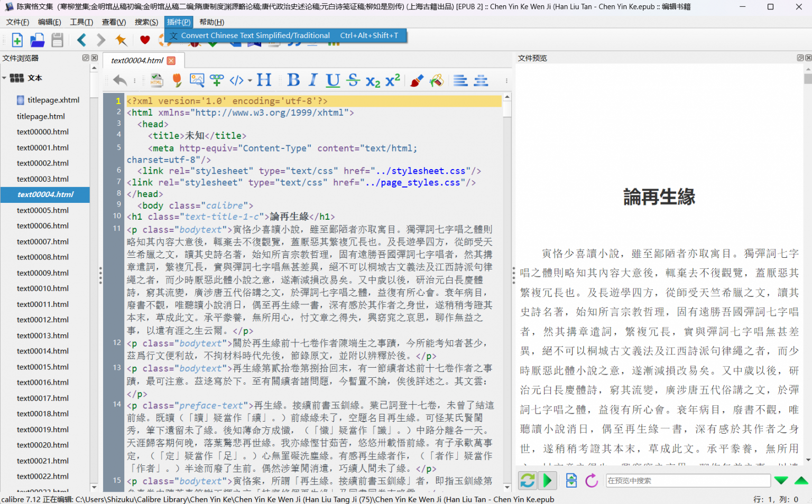Screen dimensions: 812x504
Task: Insert a hyperlink using the link icon
Action: 217,80
